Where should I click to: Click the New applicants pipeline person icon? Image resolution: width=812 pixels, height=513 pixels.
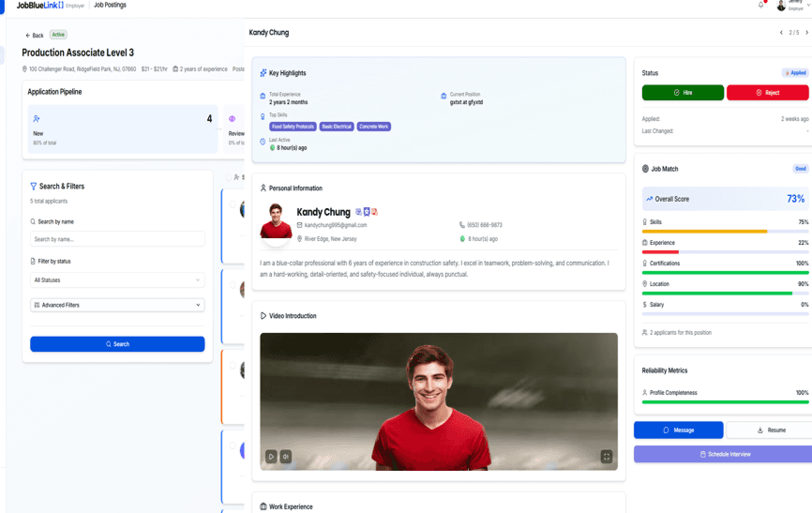point(37,119)
